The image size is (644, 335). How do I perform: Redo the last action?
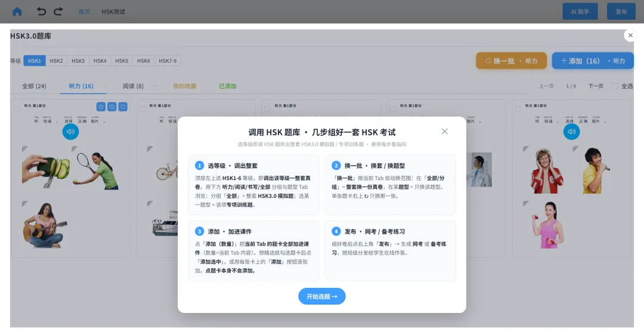tap(58, 11)
